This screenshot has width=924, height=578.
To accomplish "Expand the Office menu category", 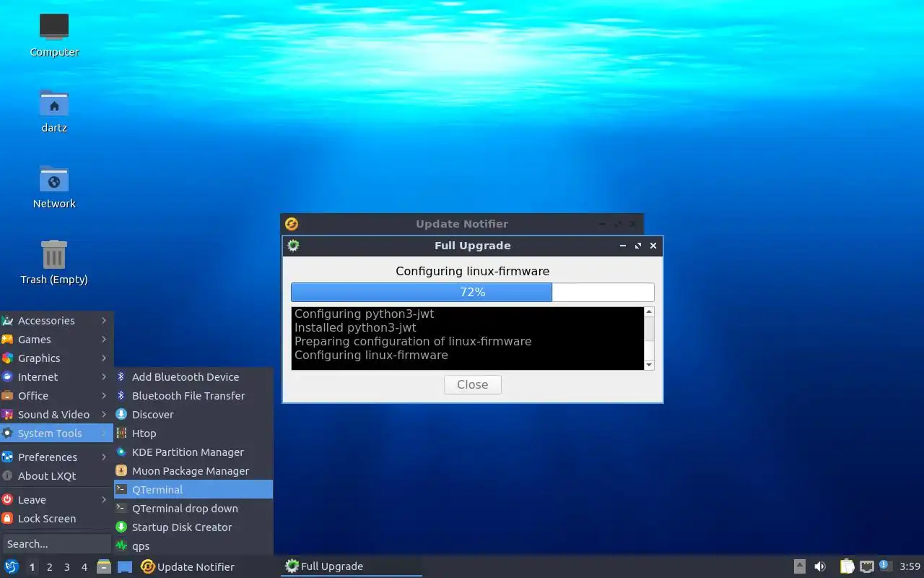I will [x=56, y=395].
